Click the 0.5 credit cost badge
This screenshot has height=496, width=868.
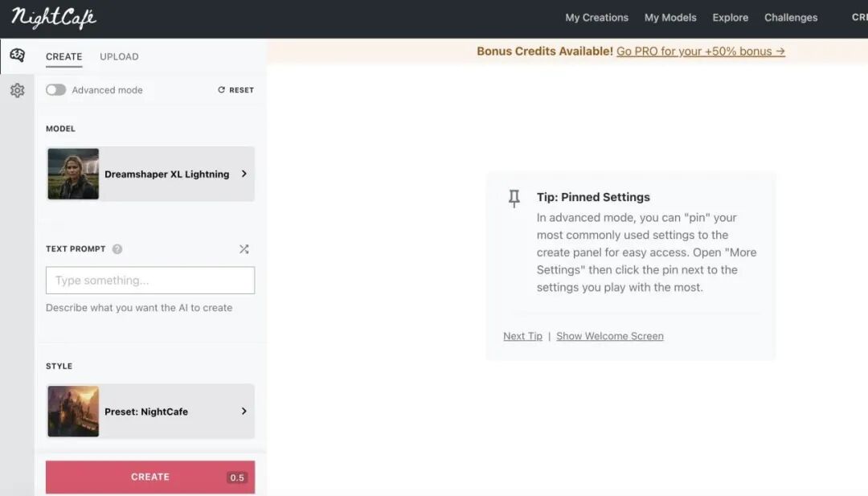(237, 478)
